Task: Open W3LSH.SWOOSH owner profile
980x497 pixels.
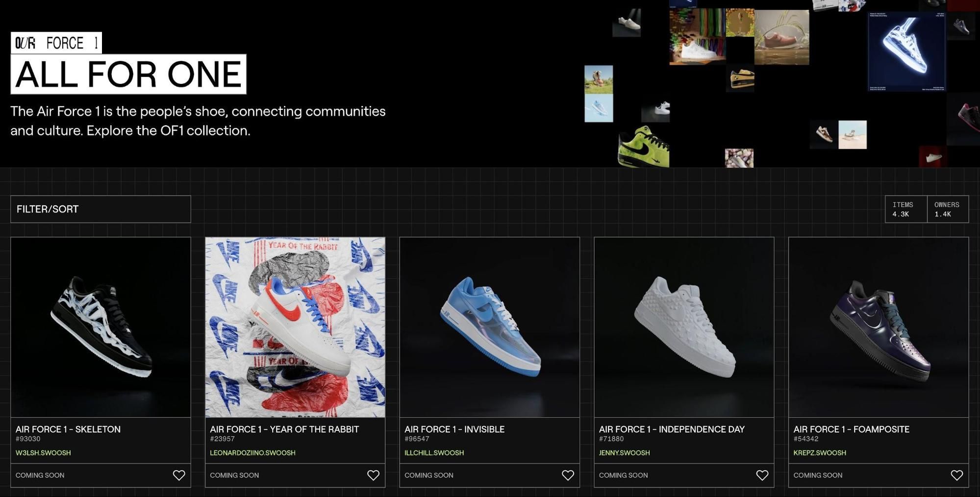Action: pyautogui.click(x=43, y=453)
